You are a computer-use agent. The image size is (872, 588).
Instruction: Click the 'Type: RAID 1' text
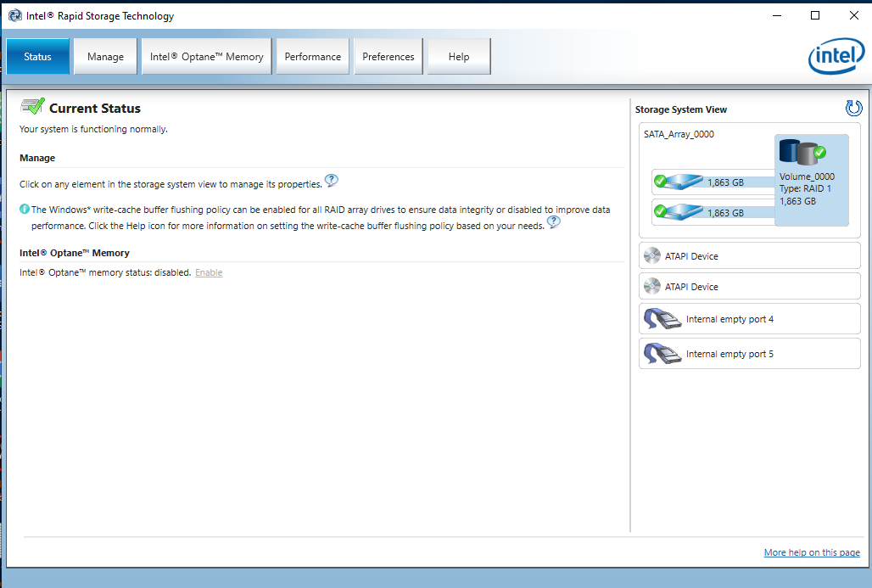point(805,188)
